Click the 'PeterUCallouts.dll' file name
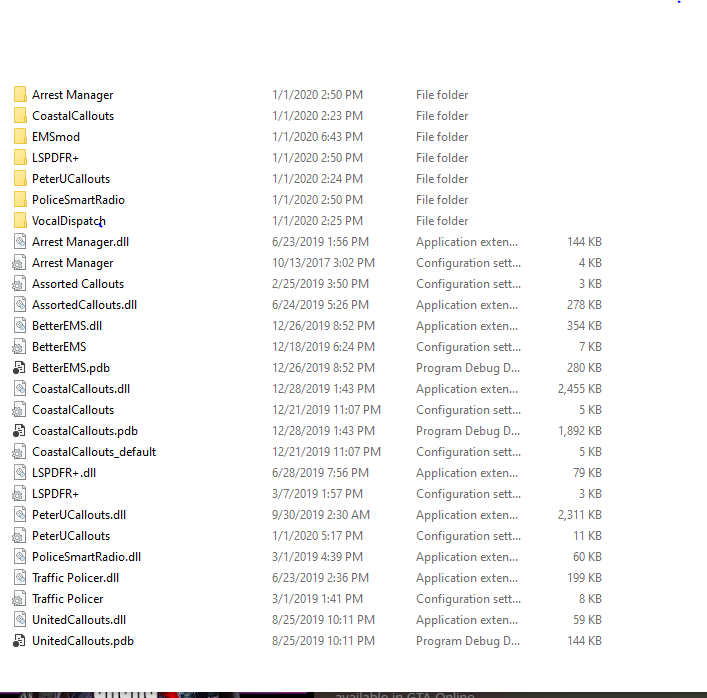 pos(79,515)
